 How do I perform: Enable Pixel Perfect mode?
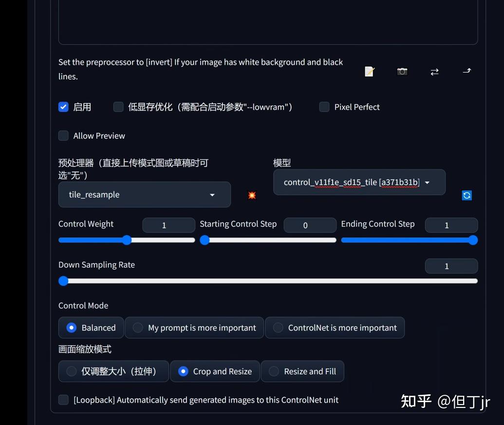point(324,107)
